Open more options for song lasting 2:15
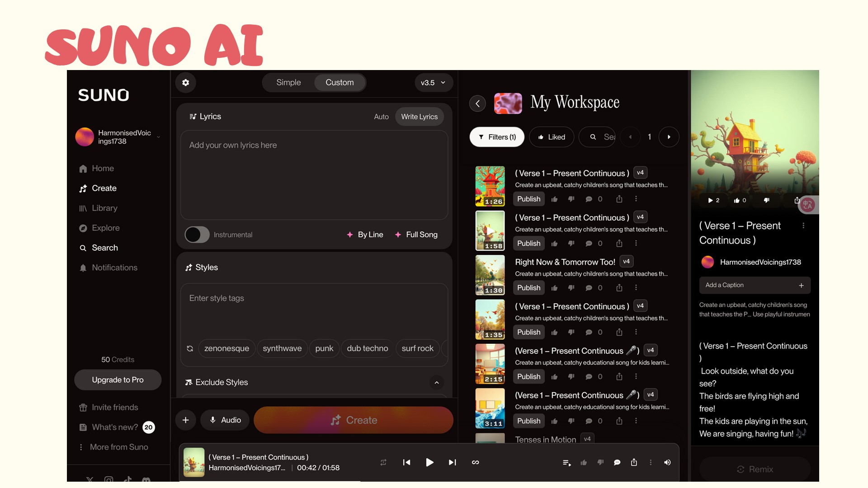Image resolution: width=868 pixels, height=488 pixels. (636, 376)
